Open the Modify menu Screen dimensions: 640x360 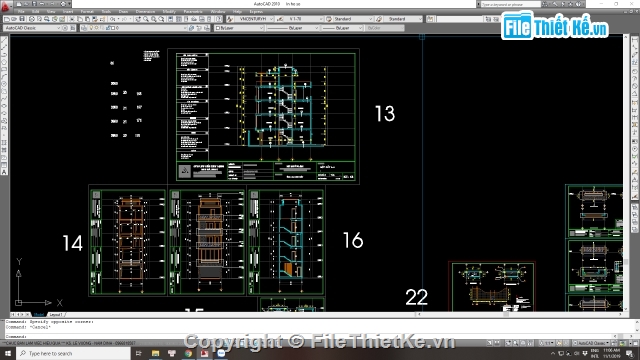pyautogui.click(x=169, y=11)
